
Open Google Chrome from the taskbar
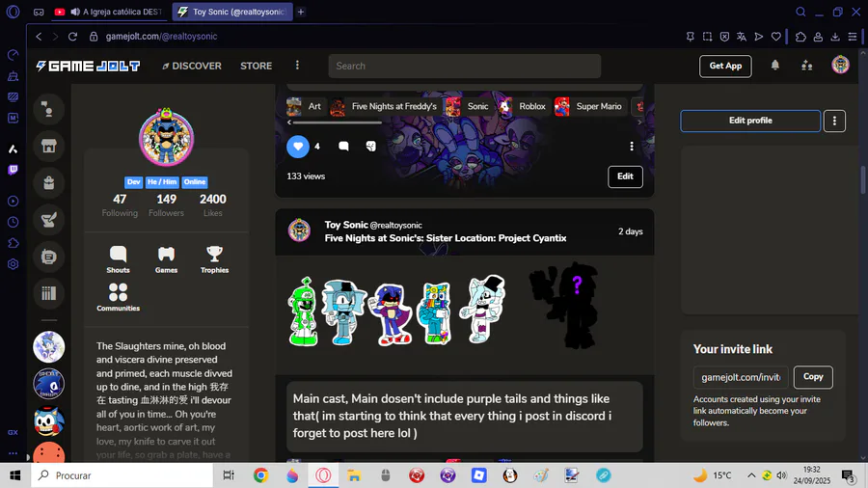pos(260,475)
